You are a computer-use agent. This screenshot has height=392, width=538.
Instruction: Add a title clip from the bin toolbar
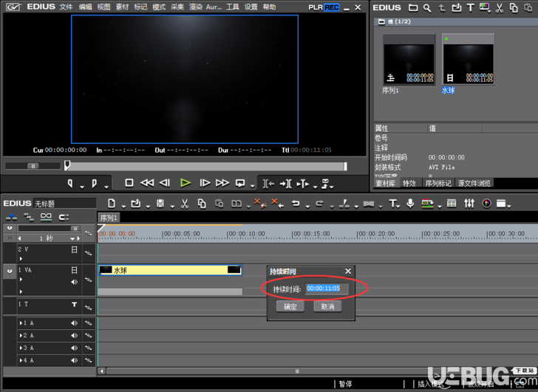tap(471, 7)
